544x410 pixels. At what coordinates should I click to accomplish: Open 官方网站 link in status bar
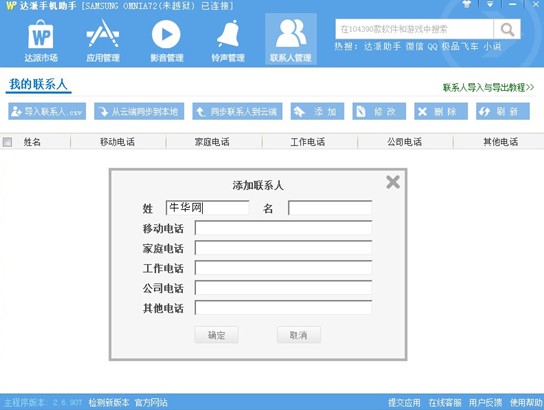(x=151, y=402)
